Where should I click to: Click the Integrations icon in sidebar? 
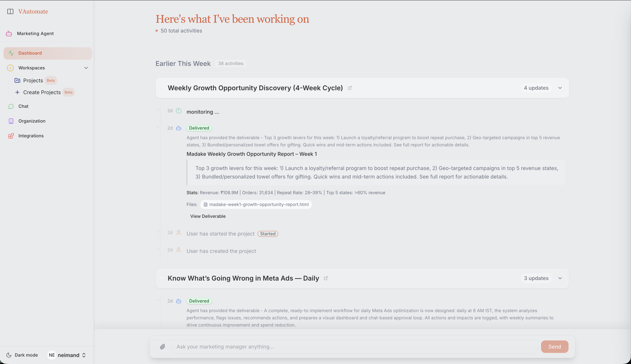[x=11, y=136]
